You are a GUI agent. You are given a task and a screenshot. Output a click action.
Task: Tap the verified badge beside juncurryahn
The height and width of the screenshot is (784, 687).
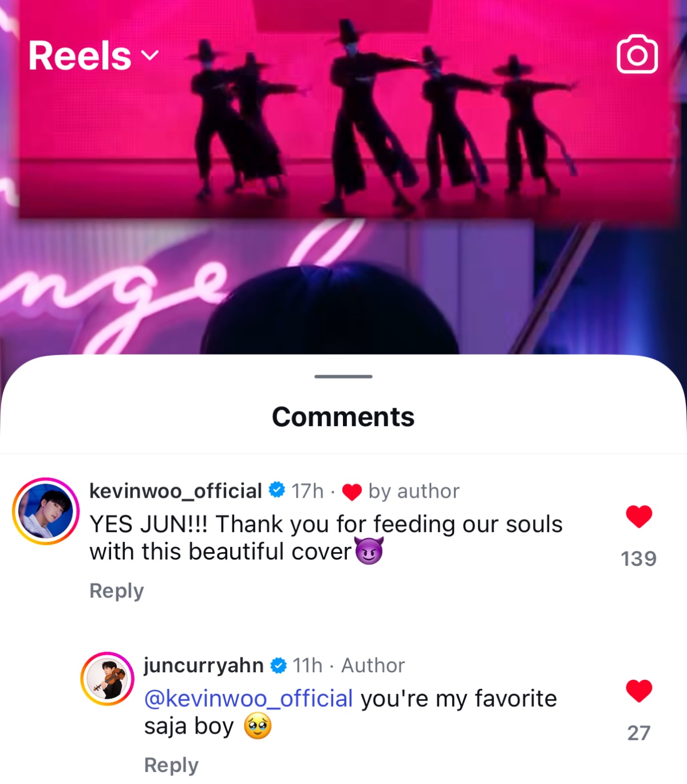coord(278,665)
